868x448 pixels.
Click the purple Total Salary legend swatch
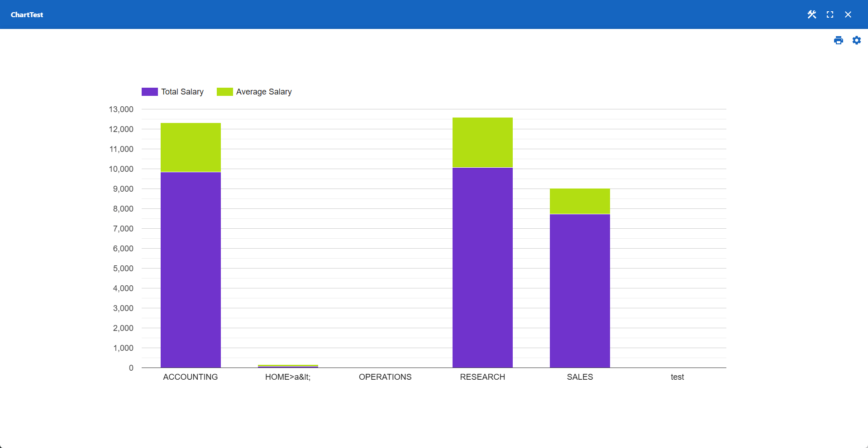[149, 91]
